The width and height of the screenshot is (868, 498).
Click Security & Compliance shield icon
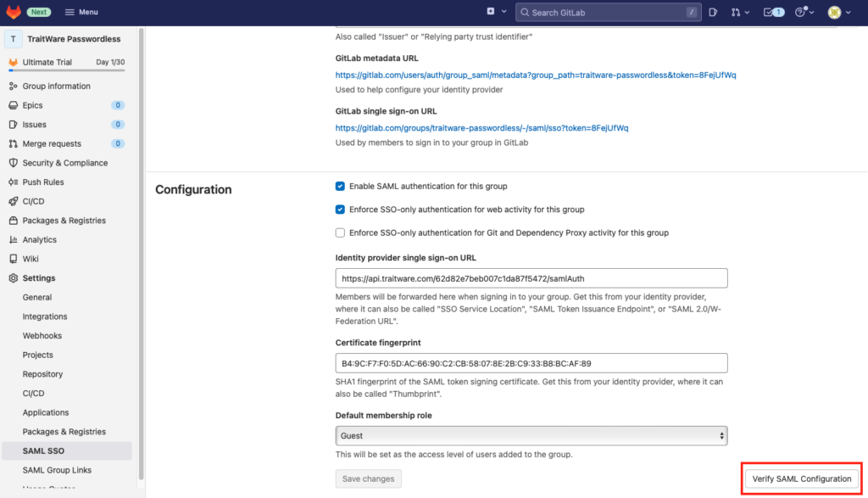pyautogui.click(x=14, y=163)
